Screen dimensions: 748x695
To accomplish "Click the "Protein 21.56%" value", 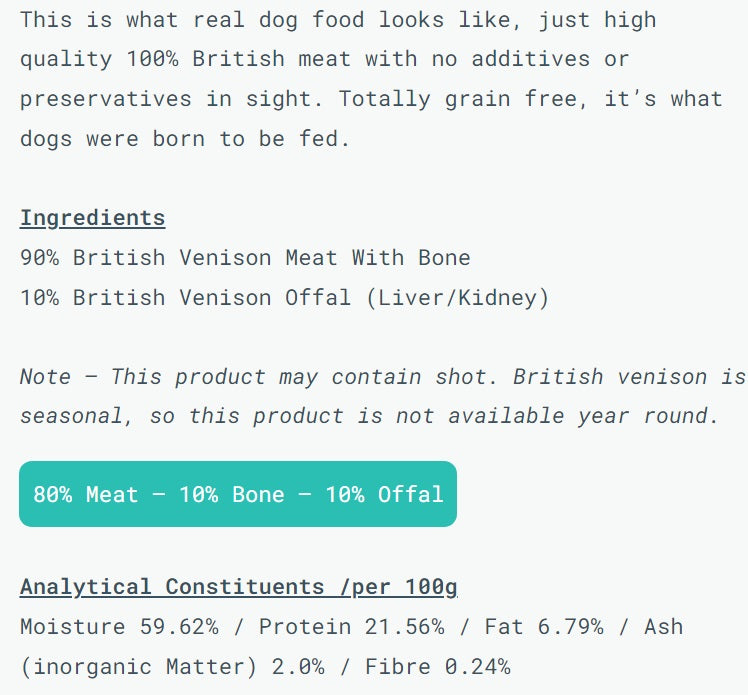I will 351,627.
